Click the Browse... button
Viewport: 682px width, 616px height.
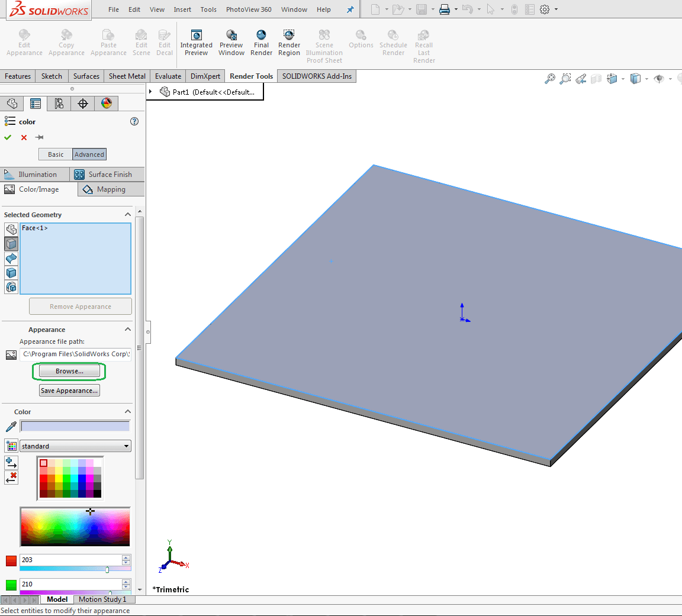(69, 371)
